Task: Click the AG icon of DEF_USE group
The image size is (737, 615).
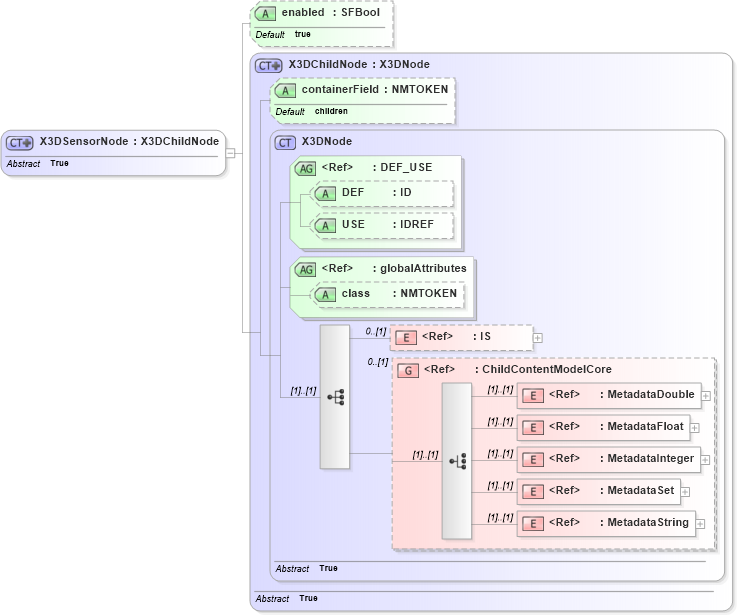Action: (x=306, y=168)
